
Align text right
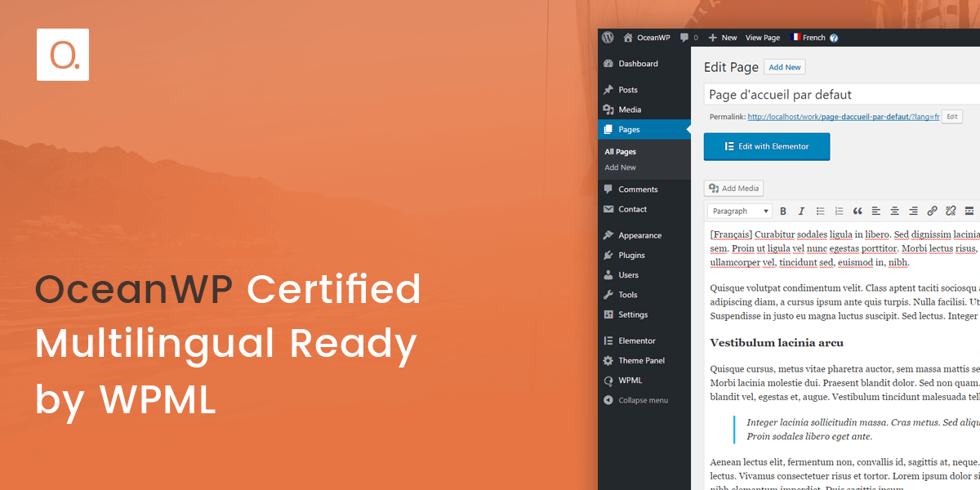point(913,211)
